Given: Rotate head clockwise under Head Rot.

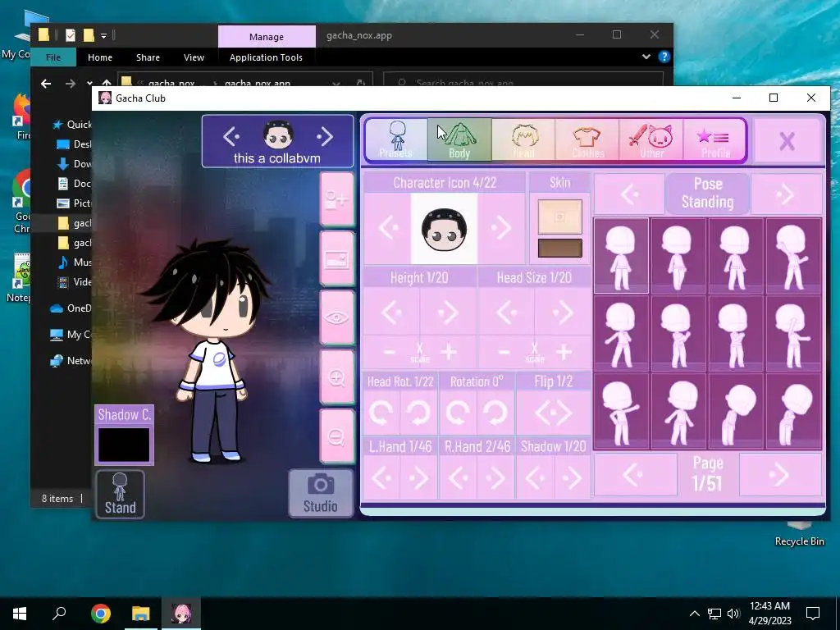Looking at the screenshot, I should point(418,413).
